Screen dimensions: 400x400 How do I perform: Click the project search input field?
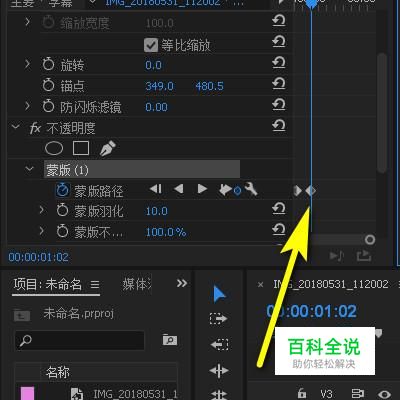(x=80, y=340)
